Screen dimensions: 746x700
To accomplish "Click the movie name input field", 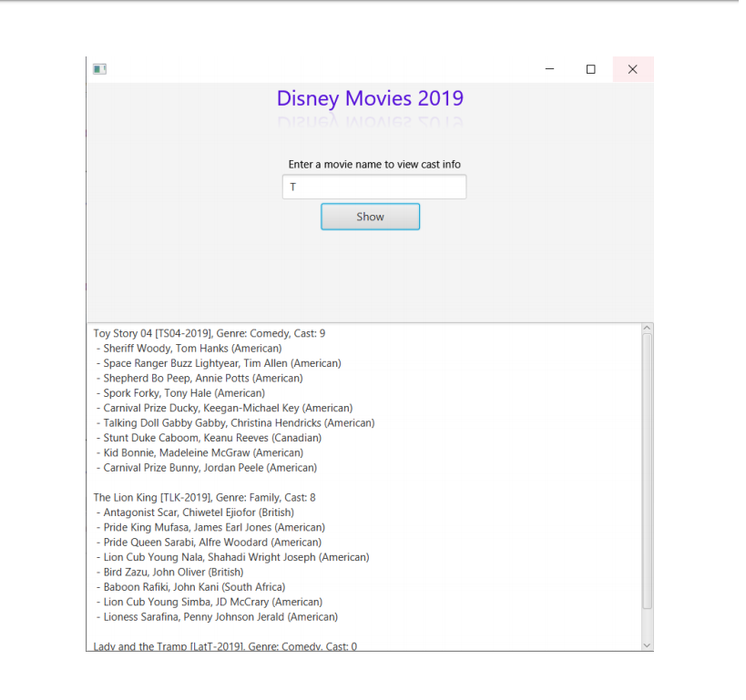I will (373, 186).
